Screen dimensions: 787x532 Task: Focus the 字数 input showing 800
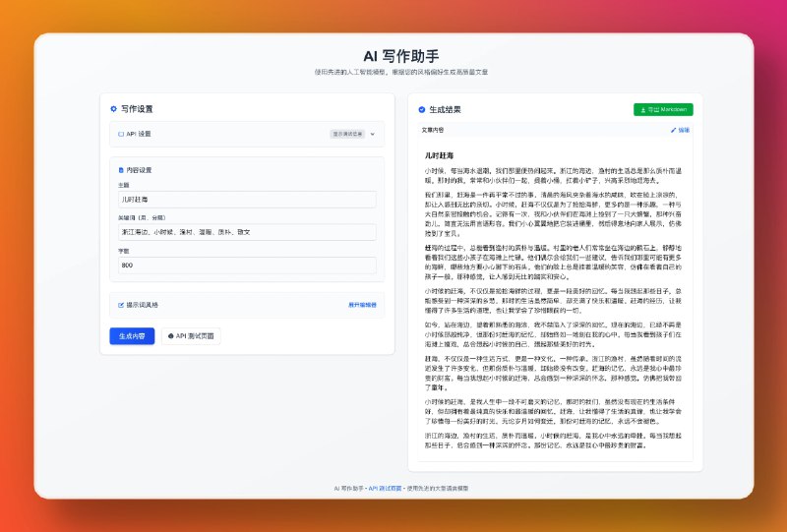(x=247, y=265)
